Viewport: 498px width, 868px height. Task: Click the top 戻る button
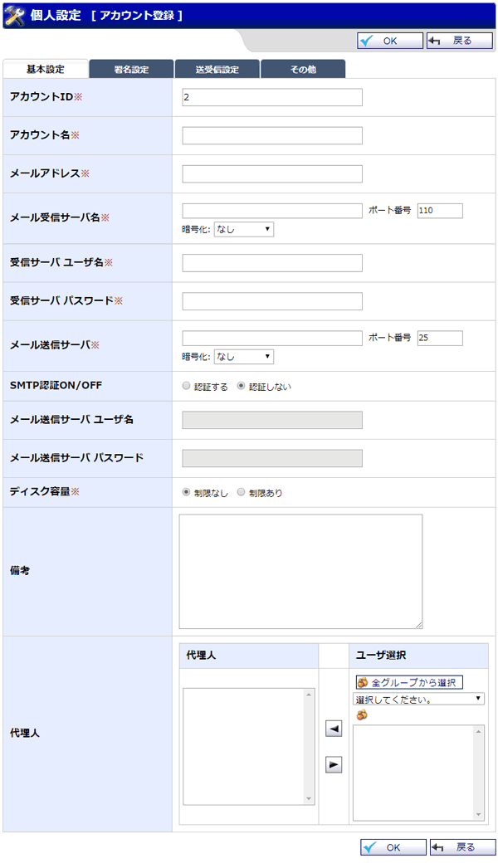tap(459, 41)
